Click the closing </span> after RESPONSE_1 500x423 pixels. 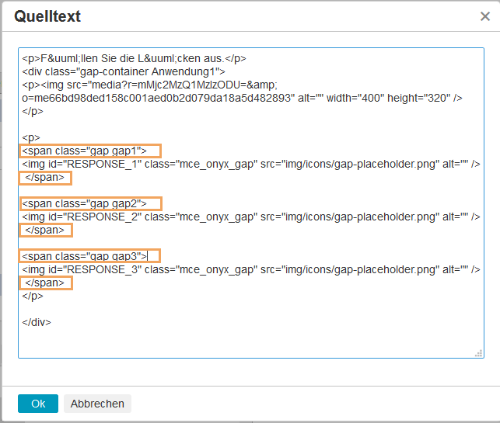point(45,177)
